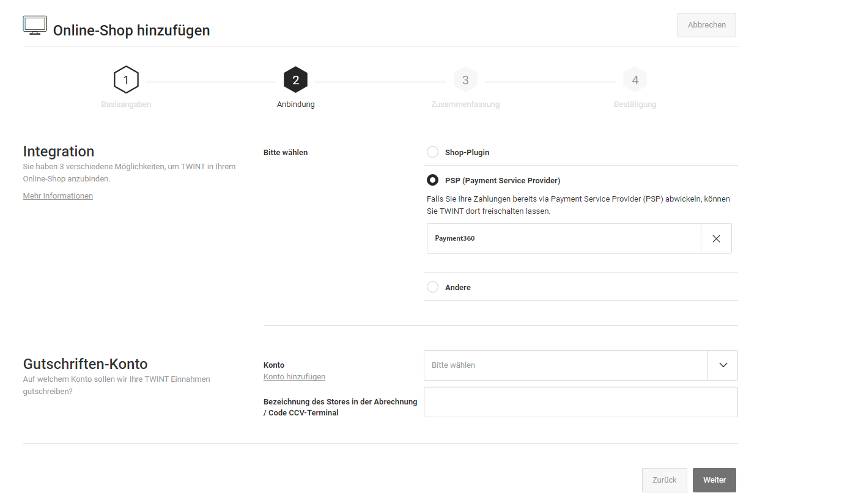Click step 2 hexagon Anbindung
Image resolution: width=853 pixels, height=504 pixels.
(295, 80)
